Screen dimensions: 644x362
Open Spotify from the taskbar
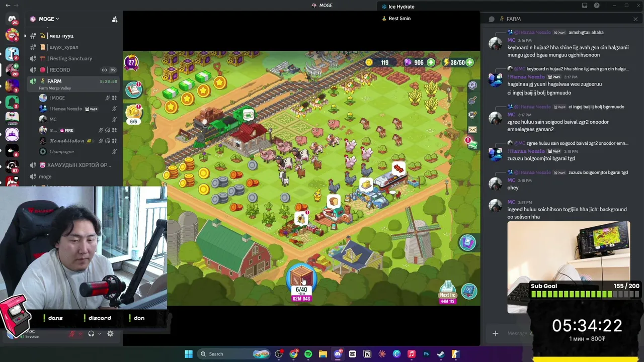pos(308,354)
